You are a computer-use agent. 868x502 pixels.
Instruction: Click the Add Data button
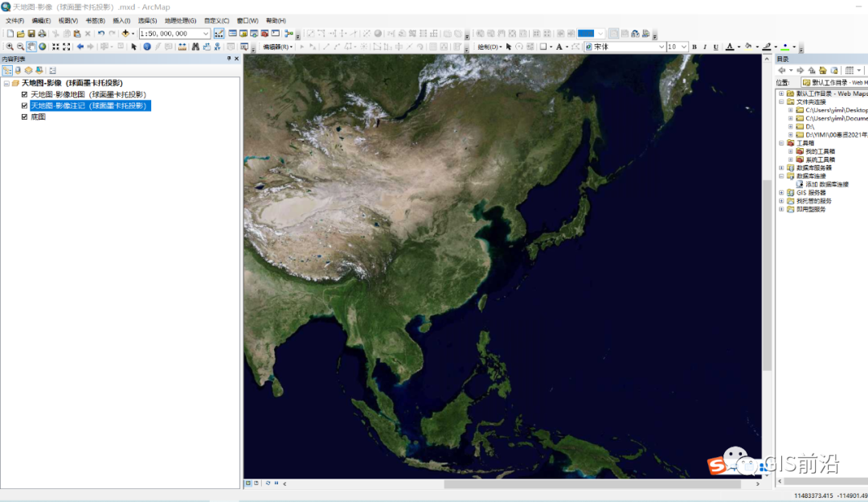tap(125, 34)
